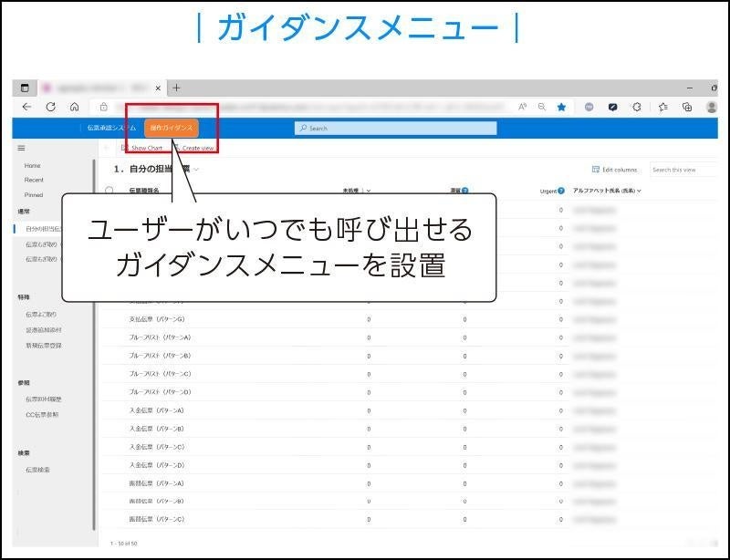Expand the 自分の担当伝票 view selector chevron

(x=196, y=170)
